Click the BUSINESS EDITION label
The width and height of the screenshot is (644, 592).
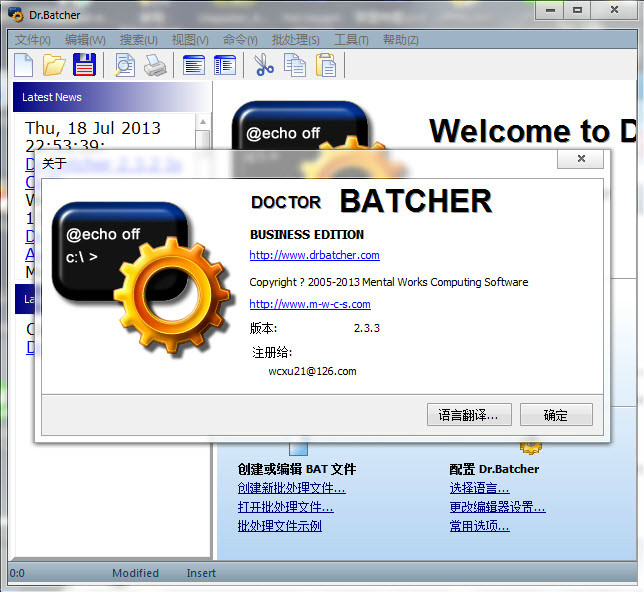click(307, 235)
